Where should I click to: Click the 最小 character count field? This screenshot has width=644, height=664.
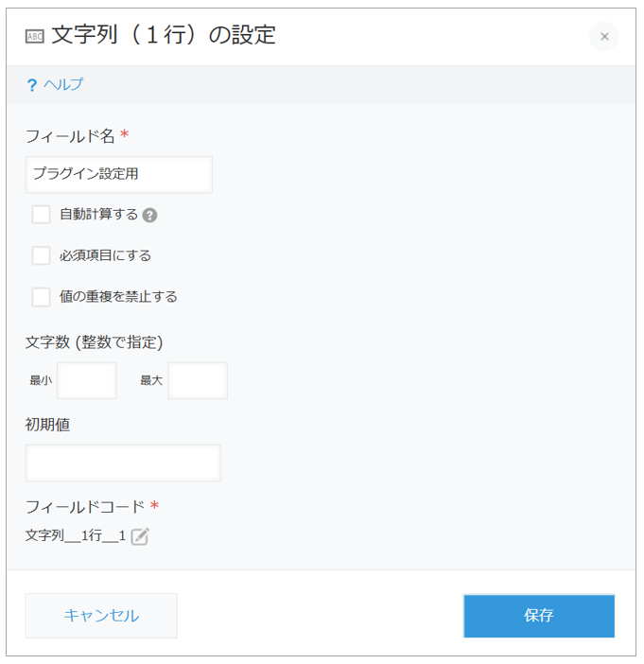[87, 380]
